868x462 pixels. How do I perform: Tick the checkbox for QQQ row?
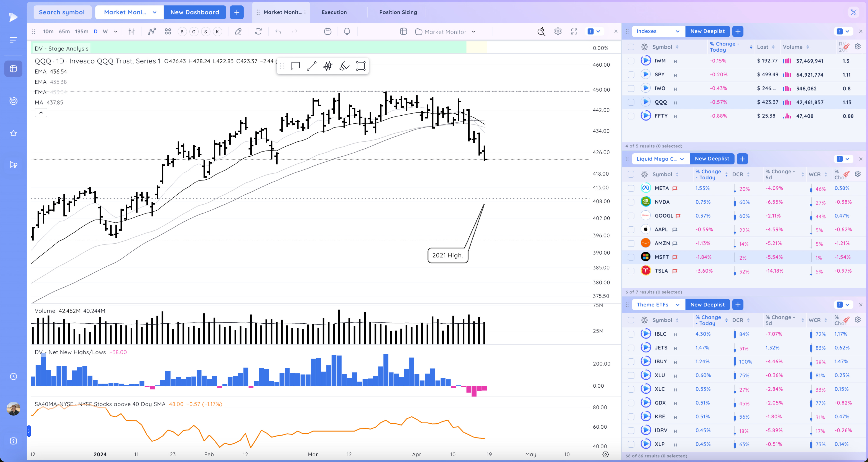pyautogui.click(x=631, y=102)
